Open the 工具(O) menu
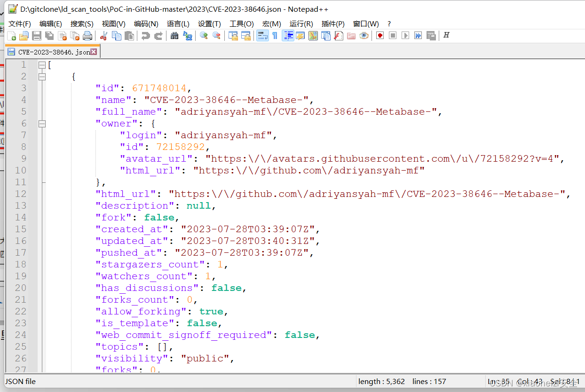Viewport: 585px width, 392px height. (241, 24)
